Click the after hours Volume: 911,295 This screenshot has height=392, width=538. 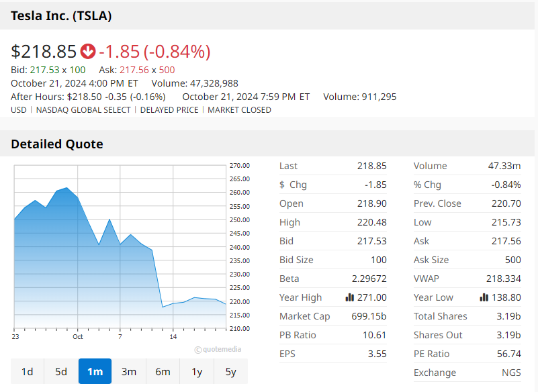tap(359, 97)
